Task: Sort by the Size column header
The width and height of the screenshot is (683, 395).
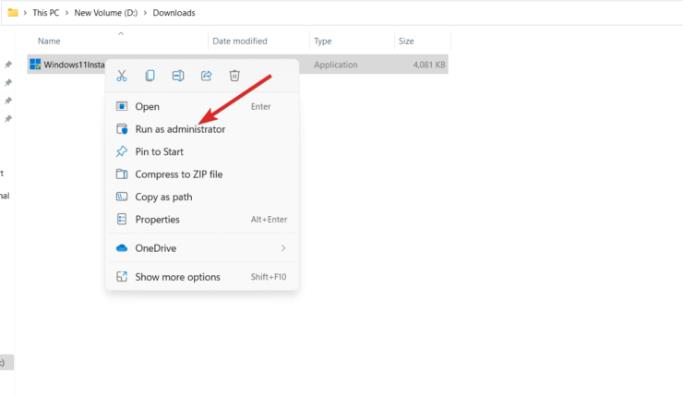Action: click(x=406, y=41)
